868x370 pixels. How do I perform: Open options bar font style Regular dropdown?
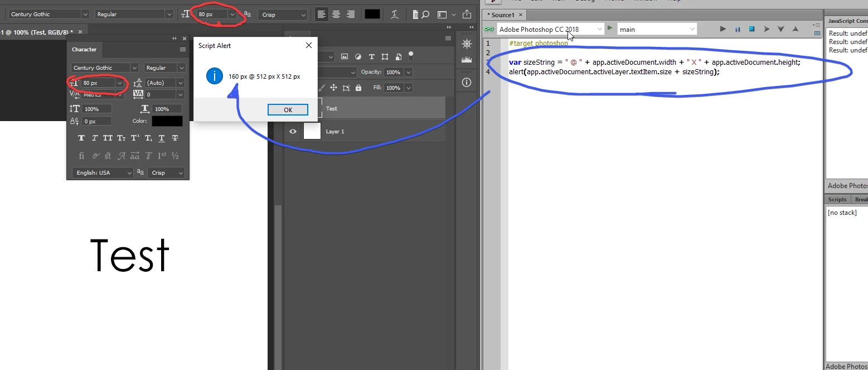pyautogui.click(x=169, y=15)
